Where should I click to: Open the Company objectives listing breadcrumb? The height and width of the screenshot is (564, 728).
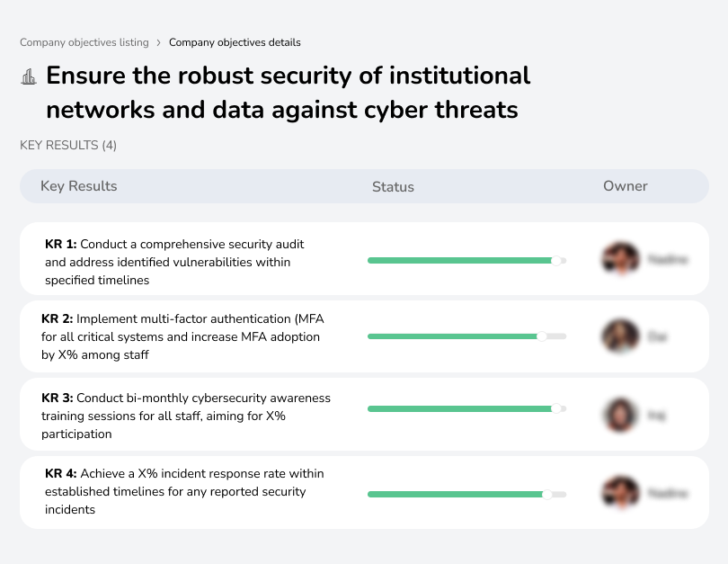[x=84, y=42]
